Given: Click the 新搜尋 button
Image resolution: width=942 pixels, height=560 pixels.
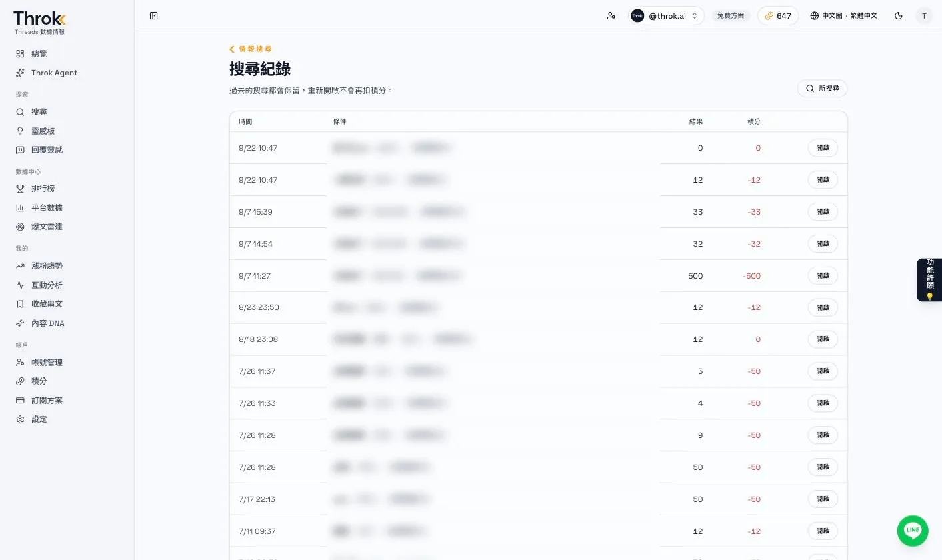Looking at the screenshot, I should tap(823, 89).
